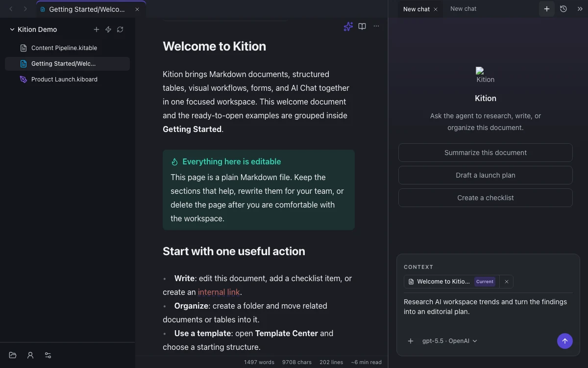
Task: Click Create a checklist
Action: click(x=486, y=198)
